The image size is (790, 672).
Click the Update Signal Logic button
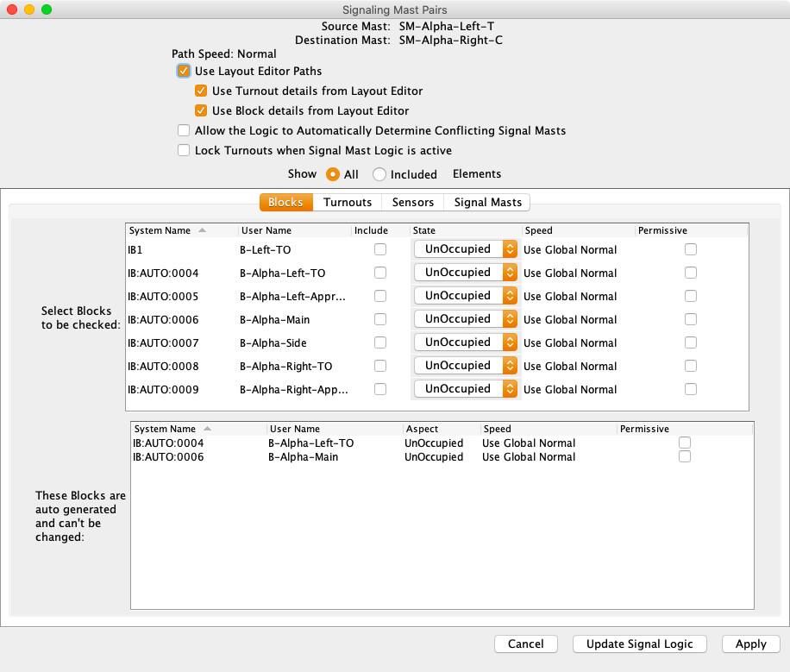(639, 644)
